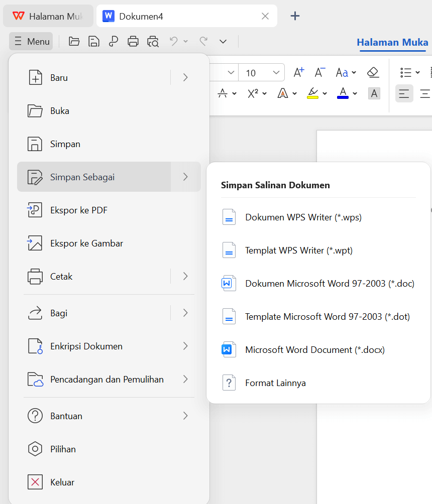Click the Export to PDF toolbar icon
The image size is (432, 504).
(x=114, y=42)
